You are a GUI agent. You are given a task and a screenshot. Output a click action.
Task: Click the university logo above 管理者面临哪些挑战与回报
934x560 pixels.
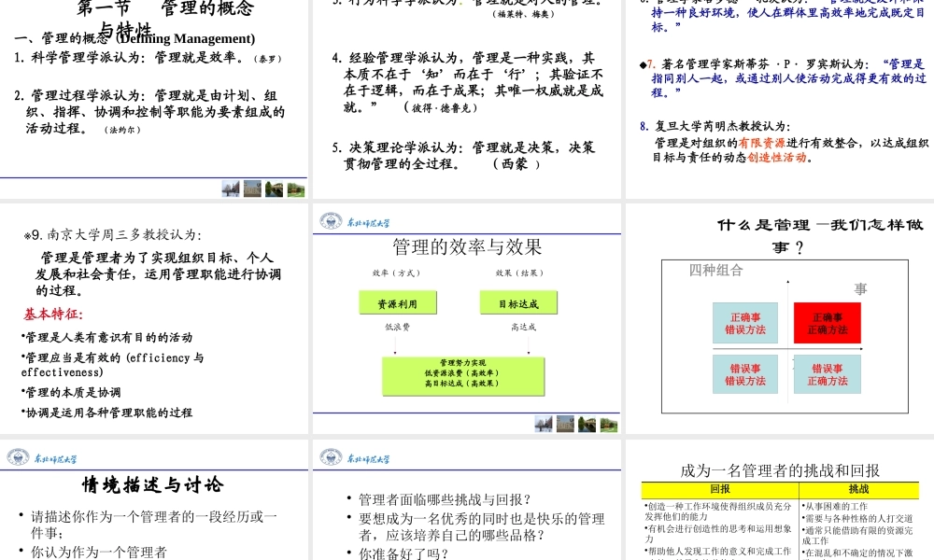tap(354, 457)
